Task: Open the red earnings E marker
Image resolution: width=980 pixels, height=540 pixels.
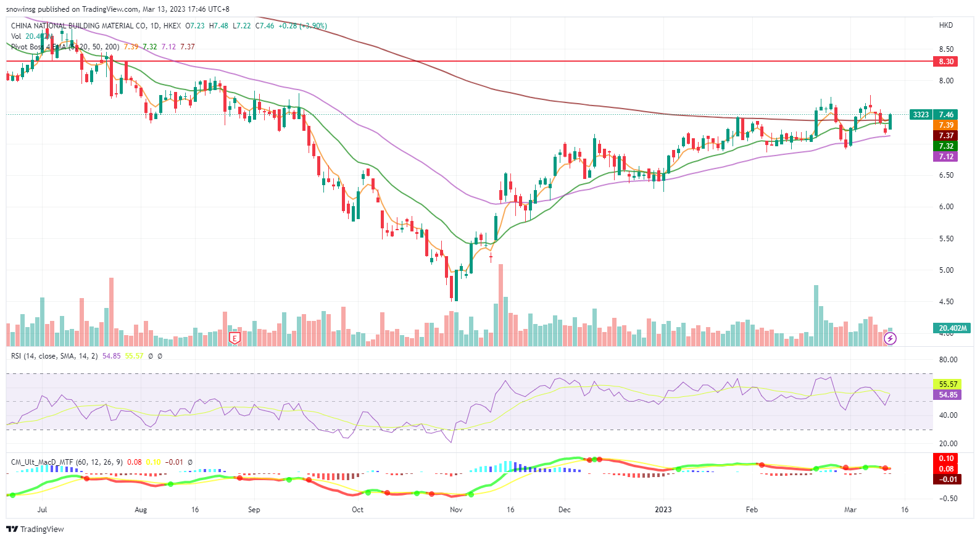Action: (x=234, y=338)
